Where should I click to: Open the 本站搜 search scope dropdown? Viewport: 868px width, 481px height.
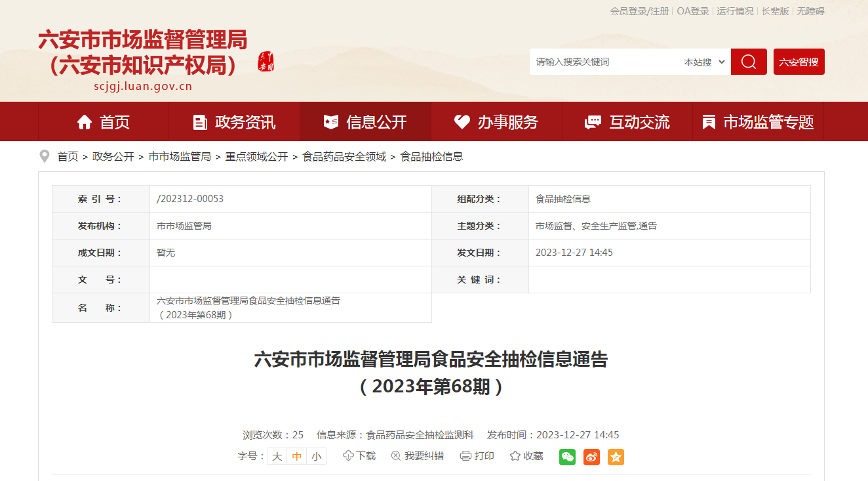point(704,62)
